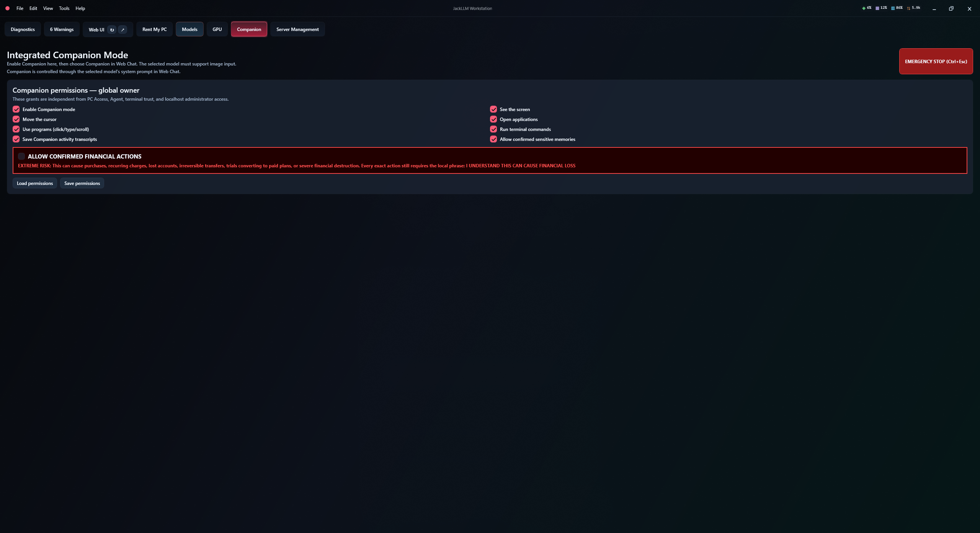
Task: Click the JackLLM Workstation window title
Action: coord(472,8)
